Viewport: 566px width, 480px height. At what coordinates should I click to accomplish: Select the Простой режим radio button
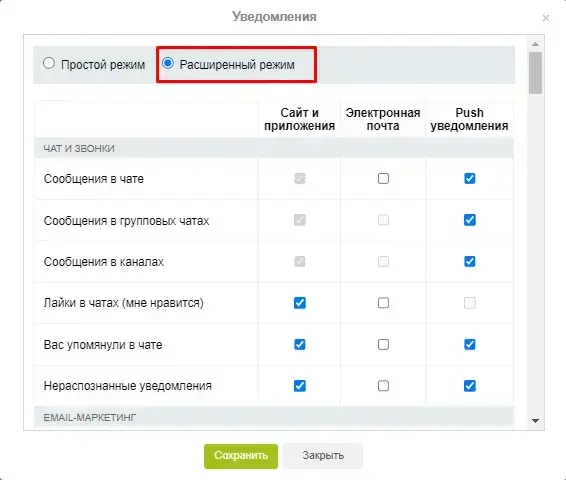click(x=49, y=64)
